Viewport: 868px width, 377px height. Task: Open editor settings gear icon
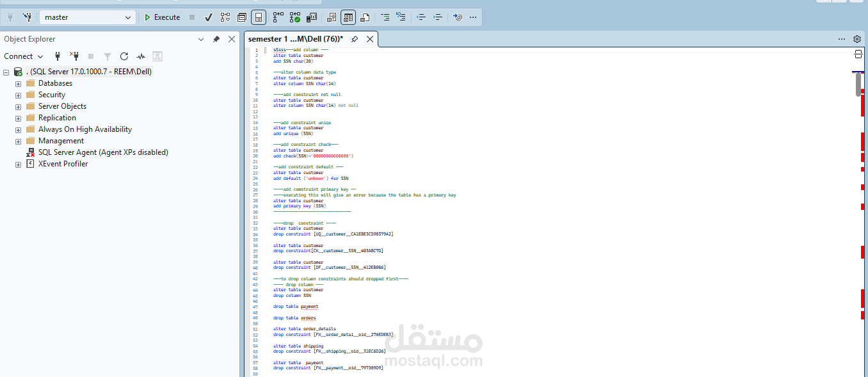[x=857, y=39]
